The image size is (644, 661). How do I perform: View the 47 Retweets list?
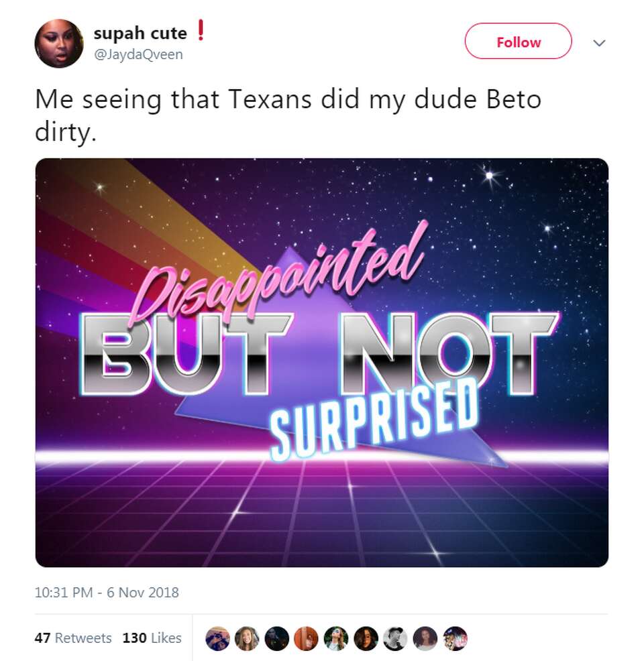tap(73, 638)
